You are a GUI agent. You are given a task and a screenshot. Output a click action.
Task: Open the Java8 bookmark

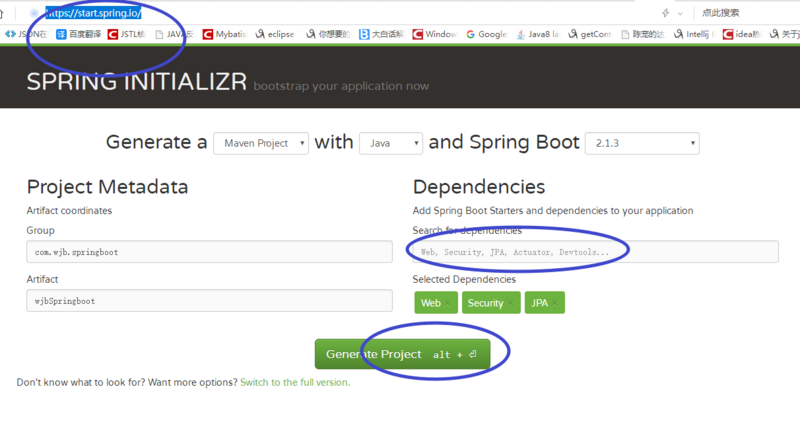pyautogui.click(x=538, y=34)
